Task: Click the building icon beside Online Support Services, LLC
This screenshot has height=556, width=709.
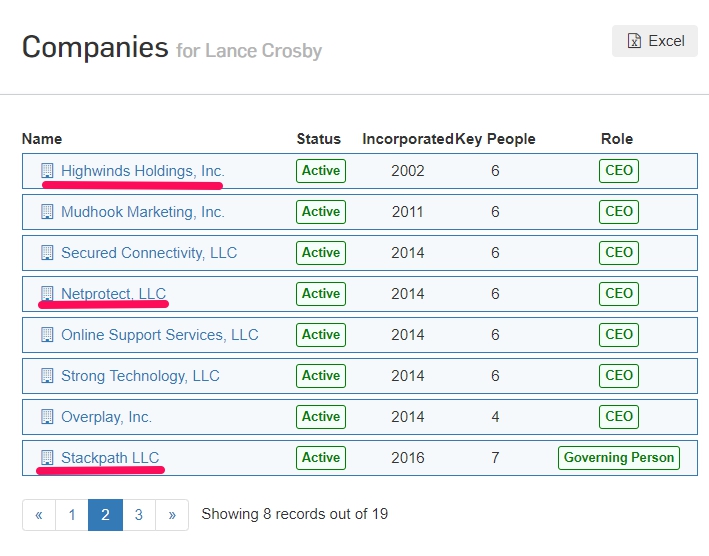Action: (x=47, y=335)
